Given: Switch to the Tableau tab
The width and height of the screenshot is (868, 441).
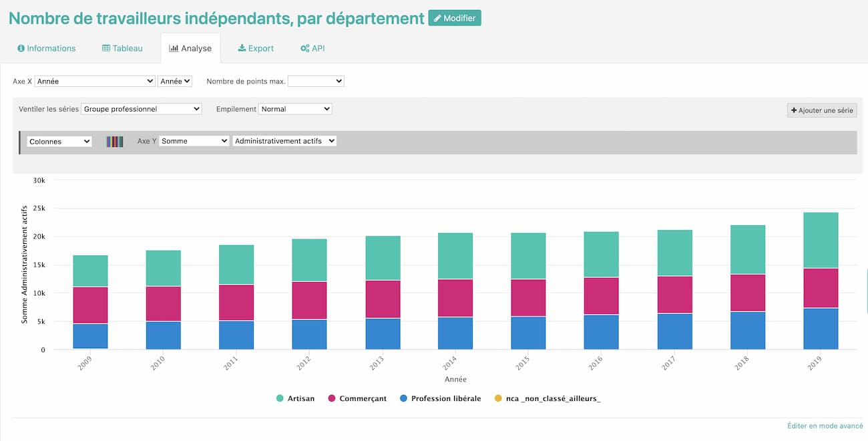Looking at the screenshot, I should coord(122,49).
